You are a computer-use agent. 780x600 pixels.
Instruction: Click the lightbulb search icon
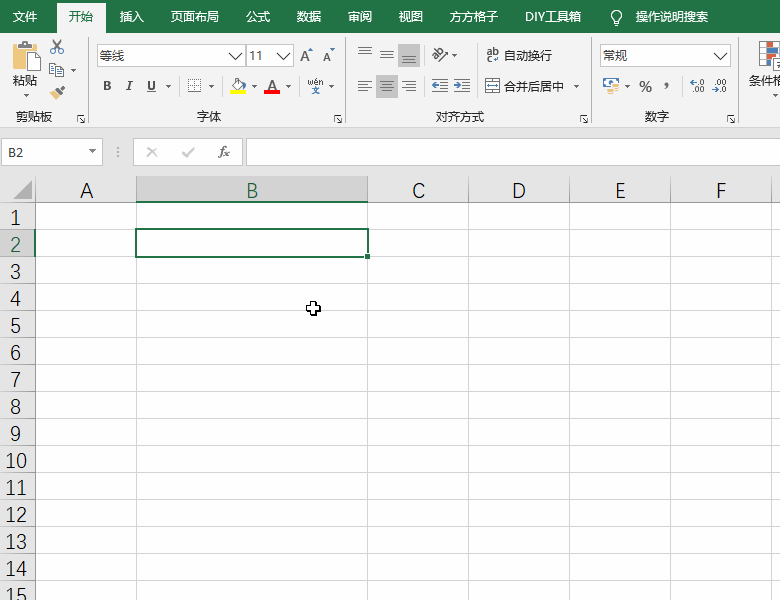coord(616,17)
